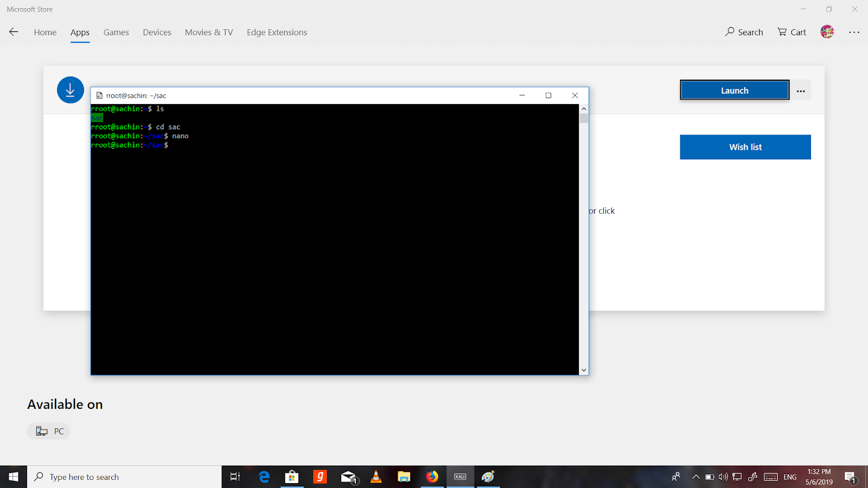Open the volume slider from system tray
This screenshot has width=868, height=488.
click(x=723, y=477)
